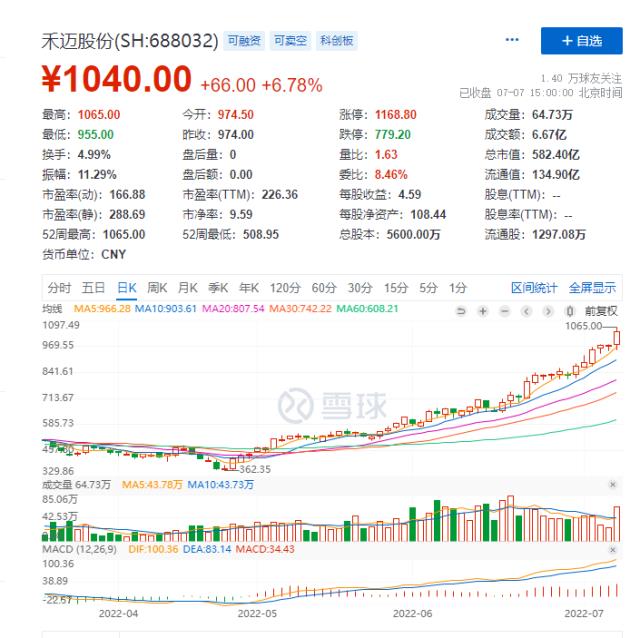Viewport: 640px width, 638px height.
Task: Click the 区间统计 link
Action: pyautogui.click(x=534, y=288)
